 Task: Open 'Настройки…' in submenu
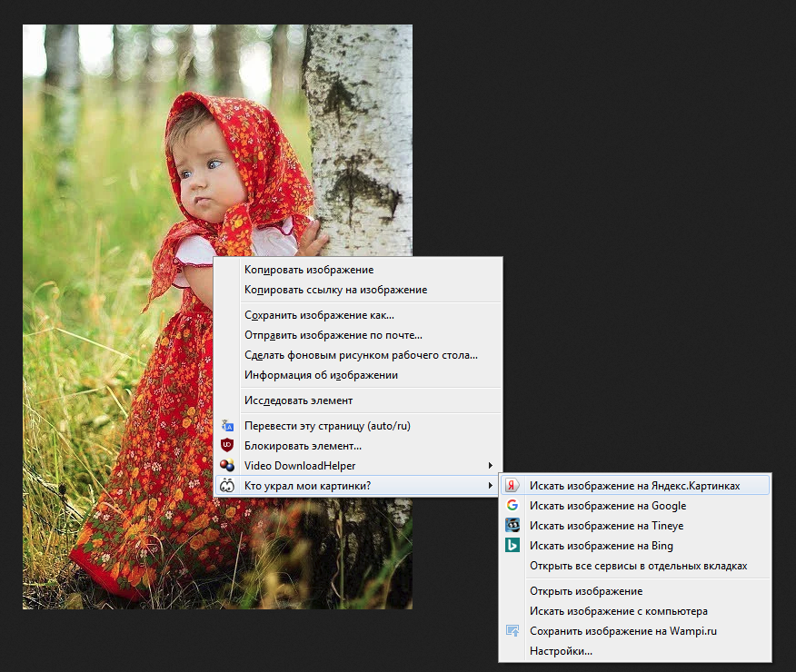click(x=635, y=651)
